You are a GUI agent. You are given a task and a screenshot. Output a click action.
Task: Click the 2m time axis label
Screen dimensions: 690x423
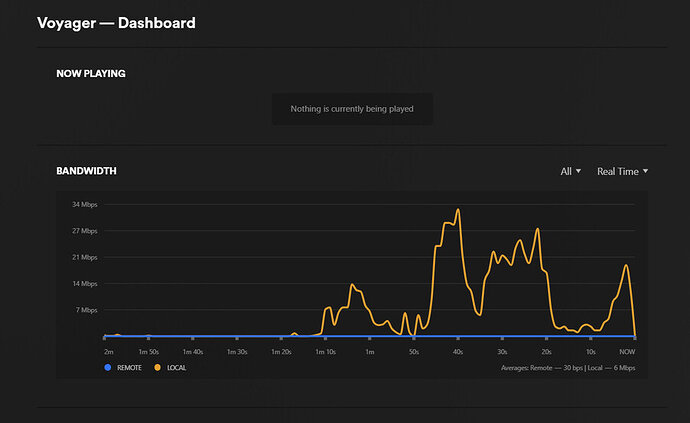click(x=109, y=352)
